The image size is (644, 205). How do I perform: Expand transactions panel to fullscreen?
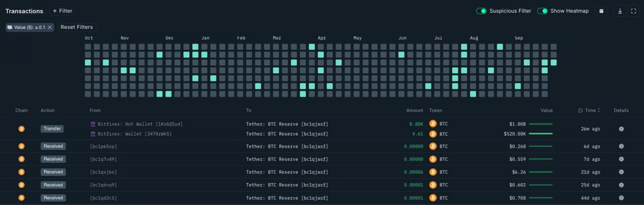point(633,11)
